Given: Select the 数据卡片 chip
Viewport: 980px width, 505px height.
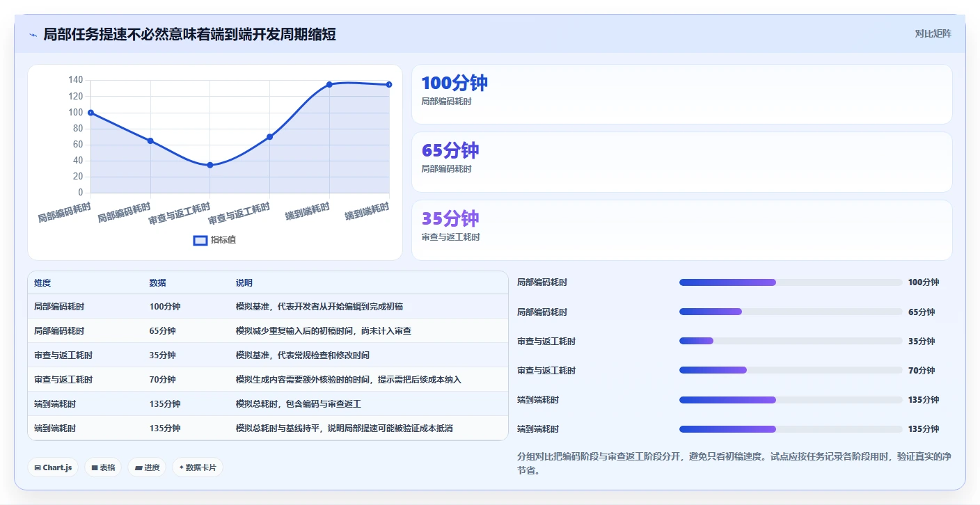Looking at the screenshot, I should pos(198,467).
